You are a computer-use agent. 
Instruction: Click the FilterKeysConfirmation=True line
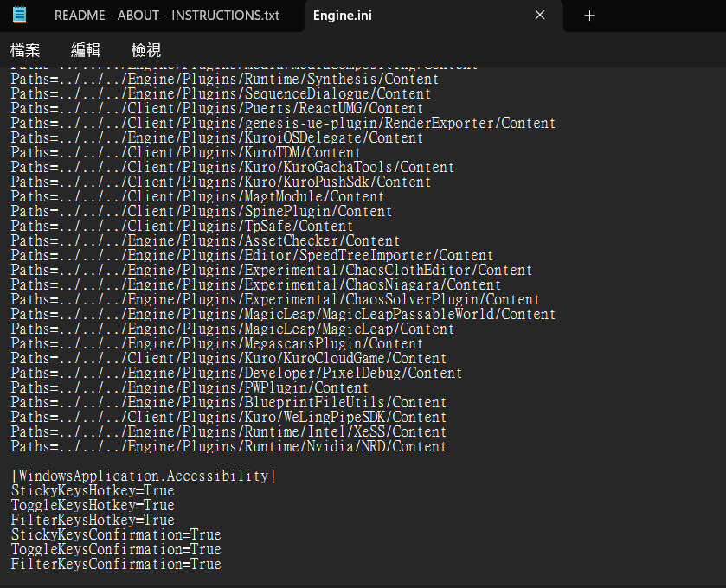click(115, 564)
